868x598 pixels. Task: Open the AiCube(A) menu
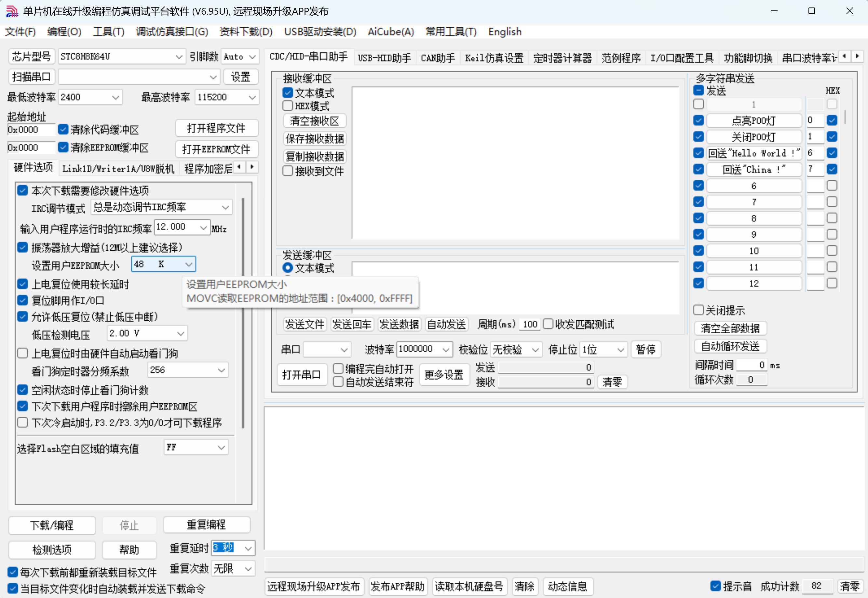[390, 32]
